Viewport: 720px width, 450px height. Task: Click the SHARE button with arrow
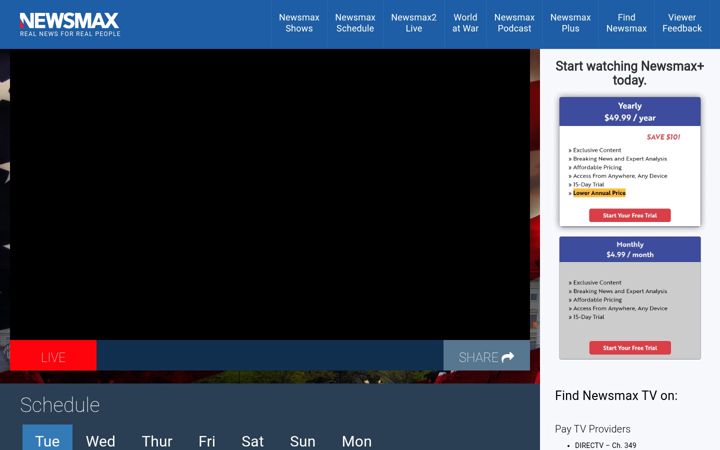[x=486, y=355]
